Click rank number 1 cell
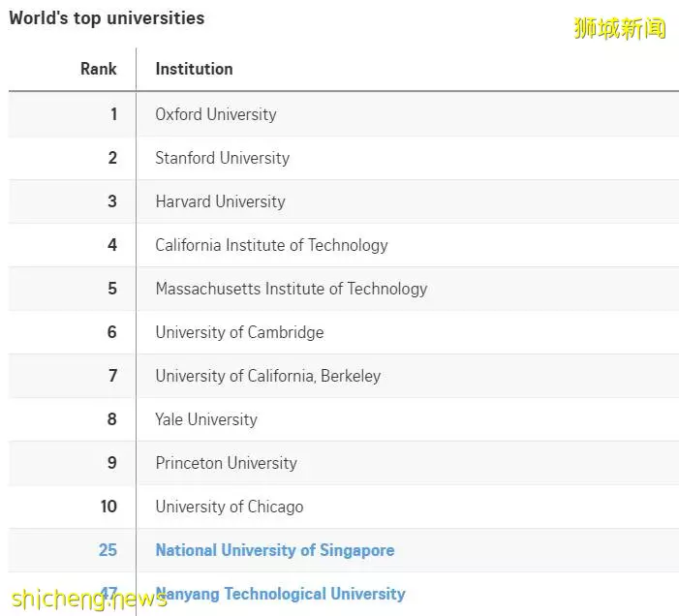 tap(112, 114)
